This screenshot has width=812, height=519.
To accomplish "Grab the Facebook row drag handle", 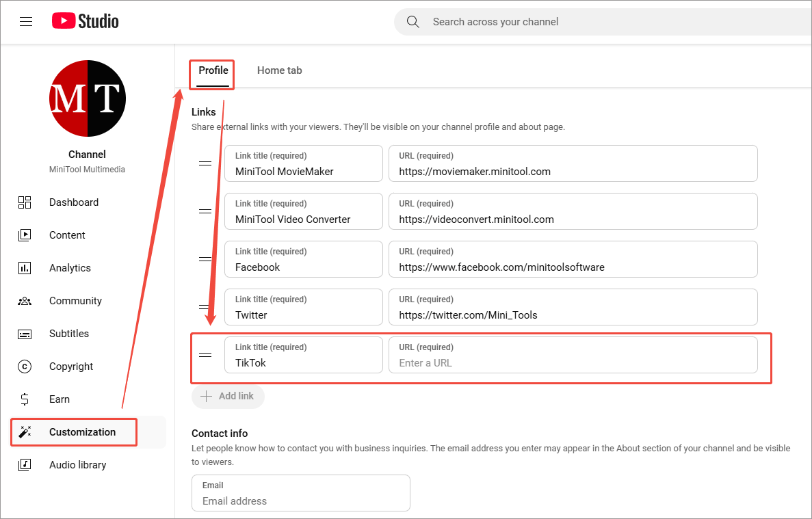I will (x=205, y=259).
